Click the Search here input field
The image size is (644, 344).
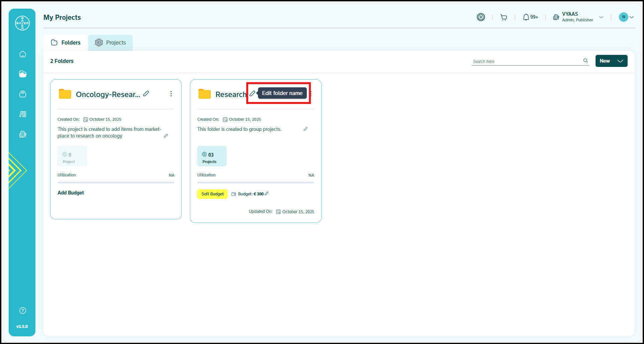click(526, 61)
